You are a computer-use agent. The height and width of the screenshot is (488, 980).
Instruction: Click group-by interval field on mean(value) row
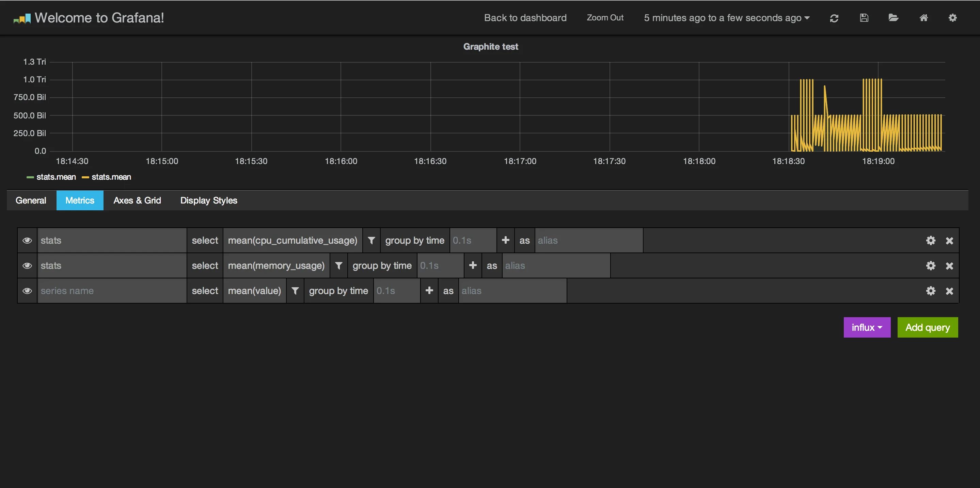click(397, 291)
